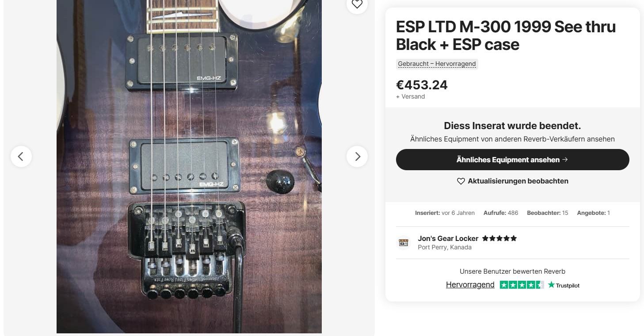Click the underlined Hervorragend Trustpilot link

(x=470, y=285)
